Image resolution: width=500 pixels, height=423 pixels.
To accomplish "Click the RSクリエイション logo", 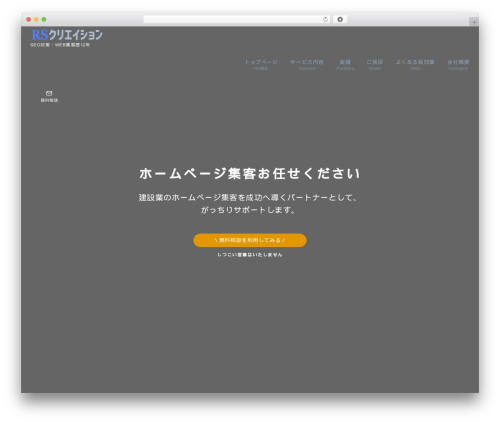I will pos(67,35).
